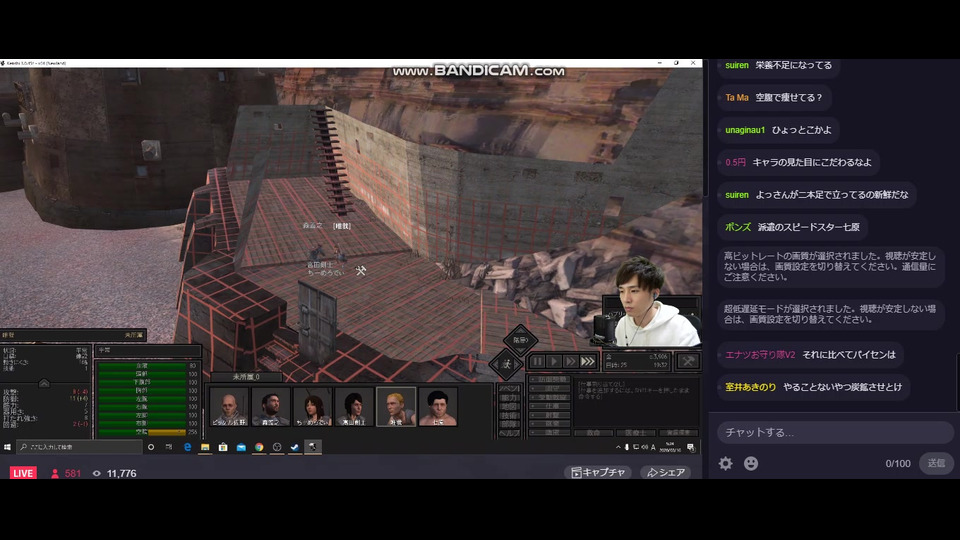This screenshot has width=960, height=540.
Task: Open Task View on taskbar
Action: click(x=169, y=447)
